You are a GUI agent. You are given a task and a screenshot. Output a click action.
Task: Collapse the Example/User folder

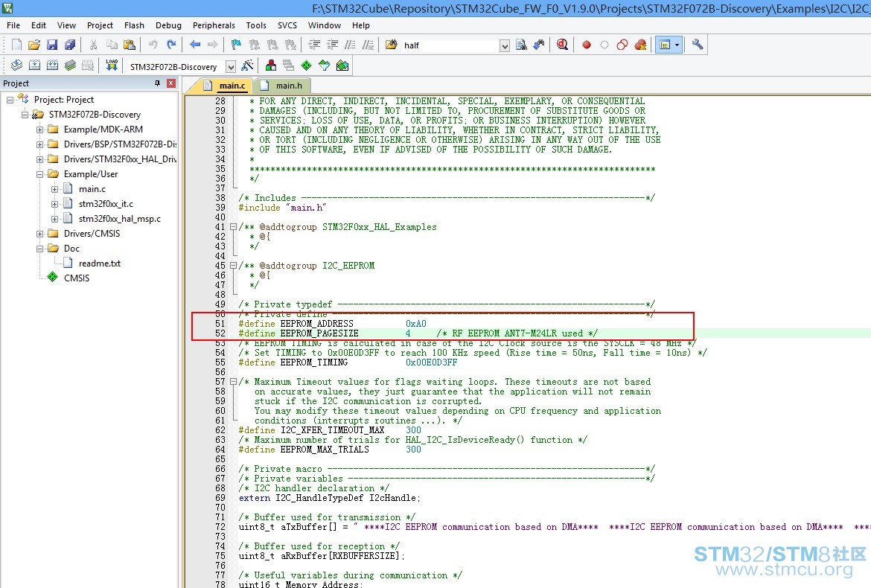coord(39,174)
